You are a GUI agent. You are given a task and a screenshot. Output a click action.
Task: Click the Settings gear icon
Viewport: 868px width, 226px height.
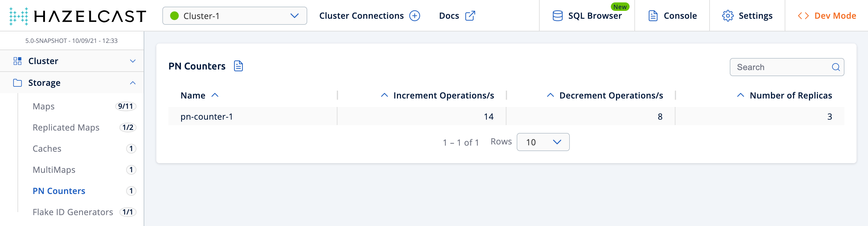click(x=727, y=16)
